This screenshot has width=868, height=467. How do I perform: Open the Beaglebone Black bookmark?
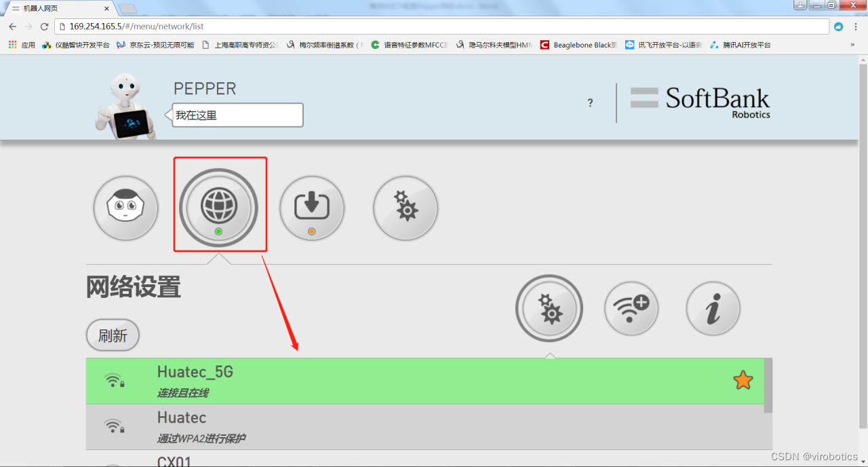point(579,45)
